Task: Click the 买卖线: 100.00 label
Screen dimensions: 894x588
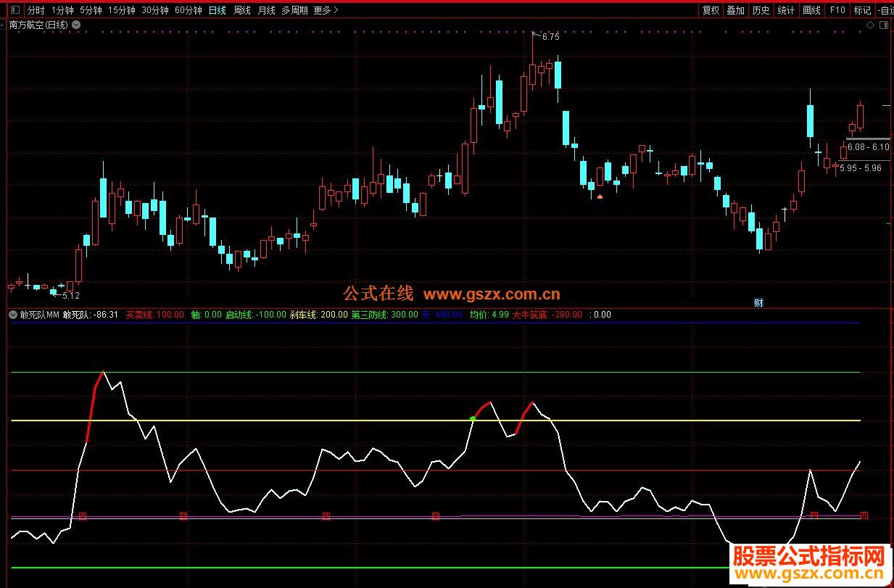Action: pos(155,315)
